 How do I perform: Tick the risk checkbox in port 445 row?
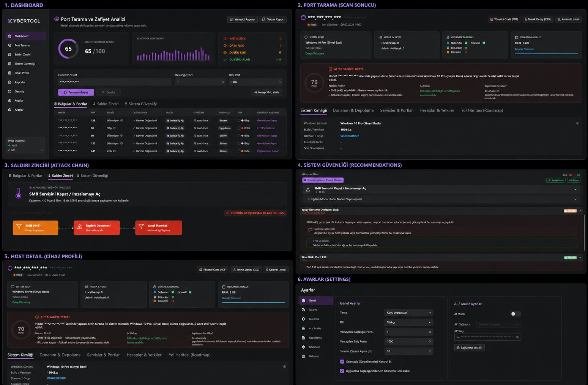239,151
